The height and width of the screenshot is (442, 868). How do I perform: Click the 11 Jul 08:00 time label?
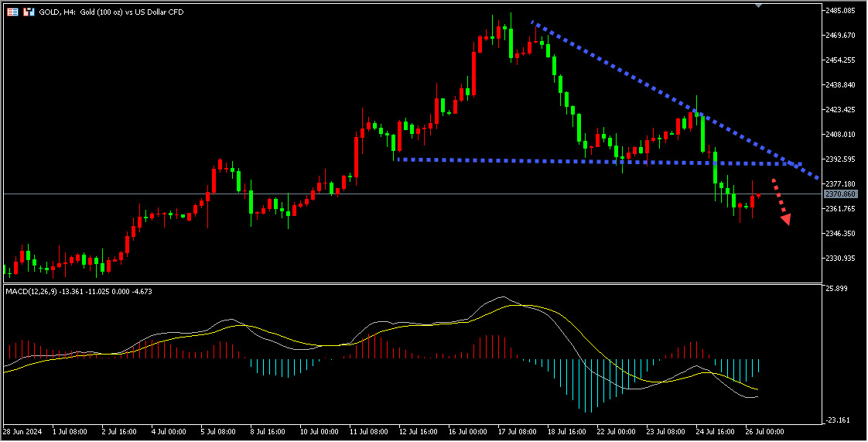tap(369, 431)
